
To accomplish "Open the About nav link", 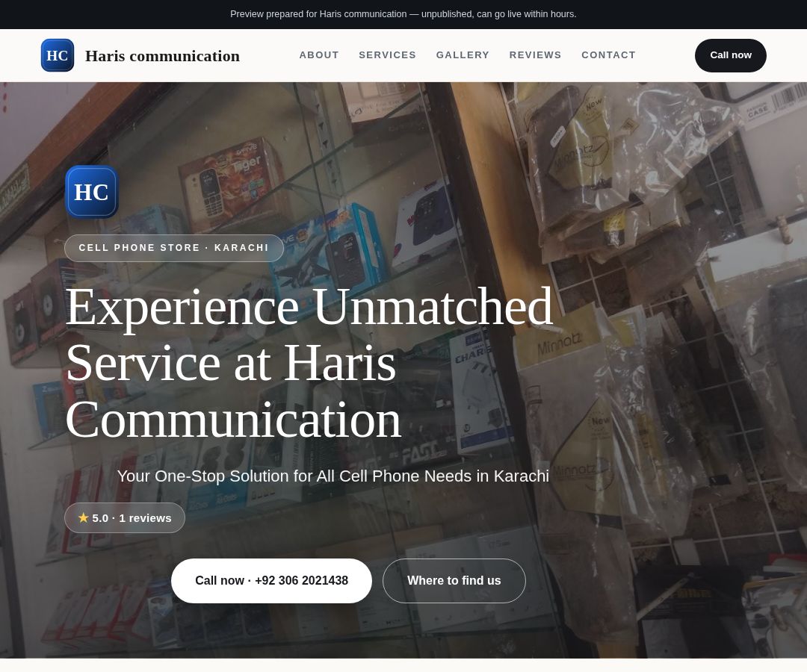I will [x=319, y=55].
